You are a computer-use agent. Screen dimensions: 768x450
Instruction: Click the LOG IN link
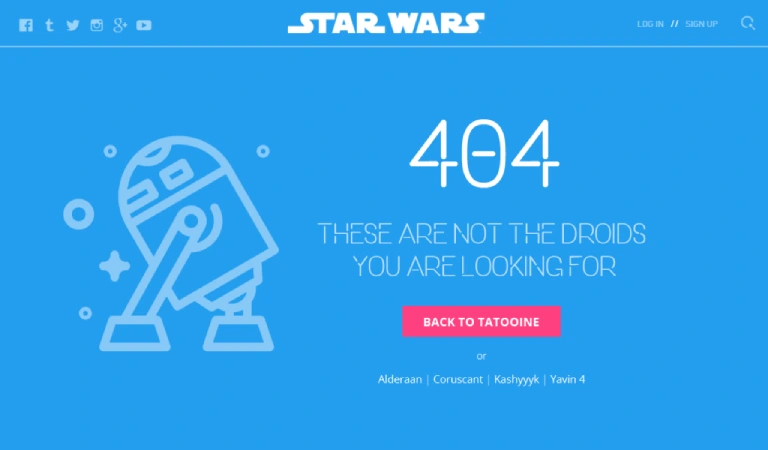[650, 24]
